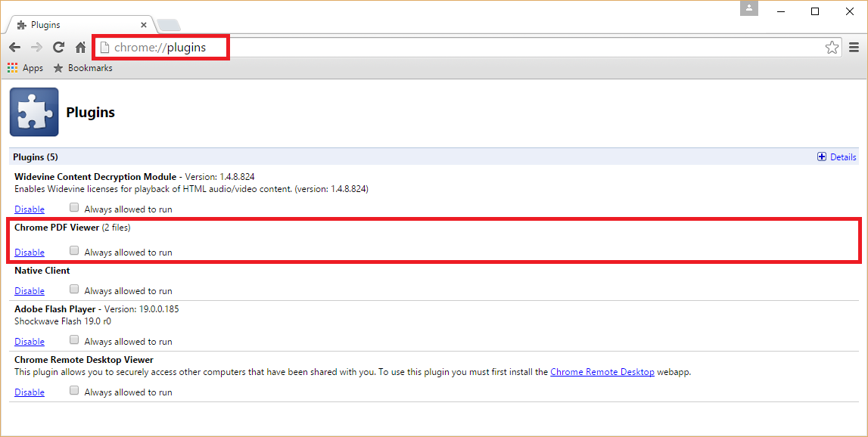Check Always allowed for Chrome Remote Desktop Viewer
The image size is (868, 437).
(x=74, y=391)
